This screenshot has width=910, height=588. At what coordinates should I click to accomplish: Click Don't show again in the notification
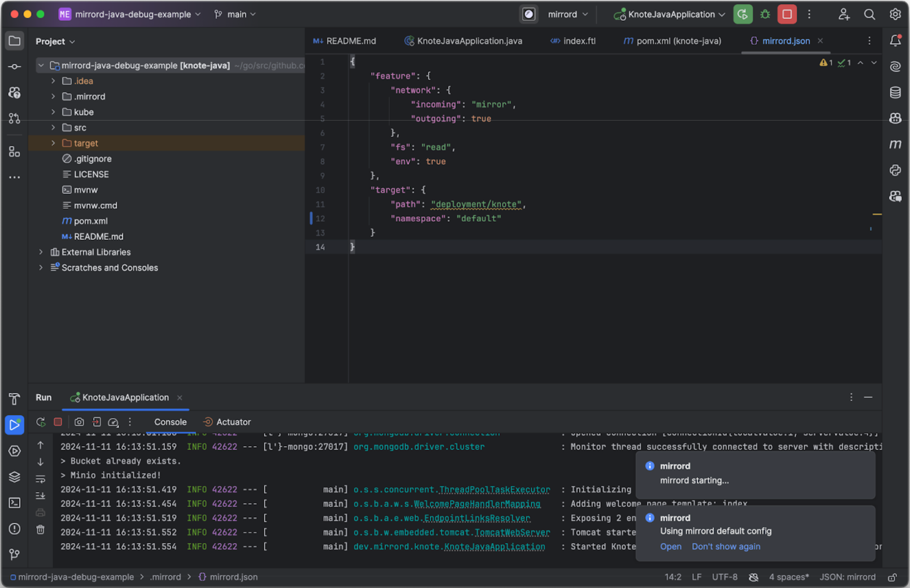(726, 547)
